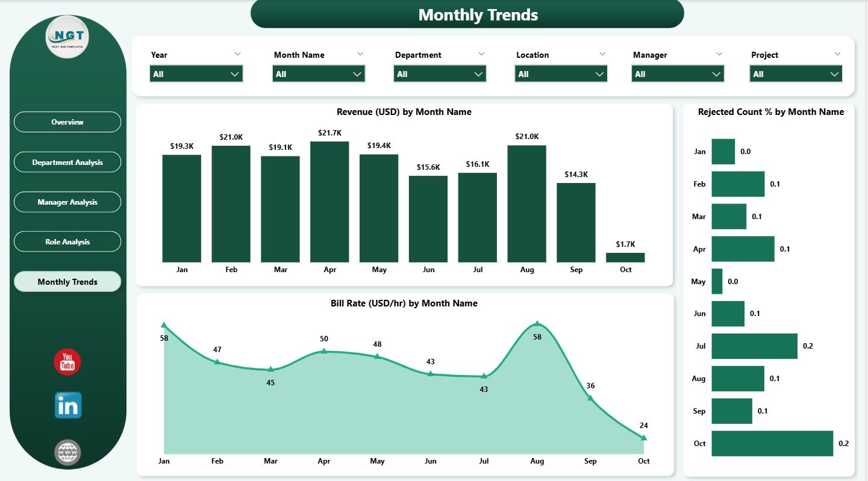Expand the Project filter dropdown

[x=795, y=73]
